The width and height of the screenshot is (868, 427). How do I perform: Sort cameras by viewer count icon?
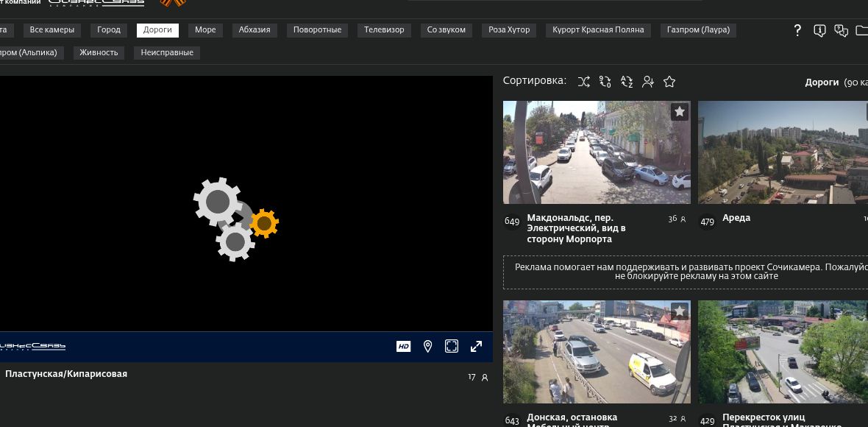click(648, 82)
